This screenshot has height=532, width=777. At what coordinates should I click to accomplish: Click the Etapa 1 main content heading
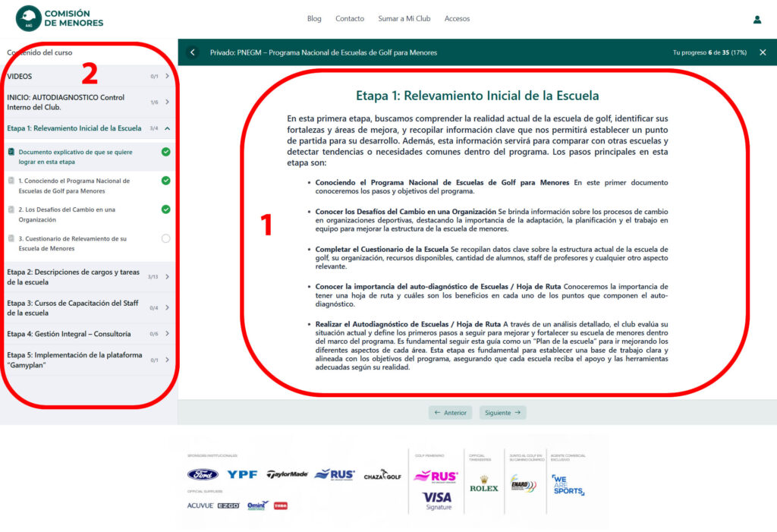[x=477, y=95]
